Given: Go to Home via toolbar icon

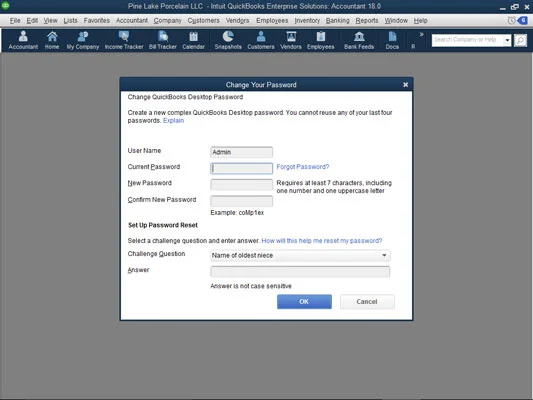Looking at the screenshot, I should tap(52, 40).
